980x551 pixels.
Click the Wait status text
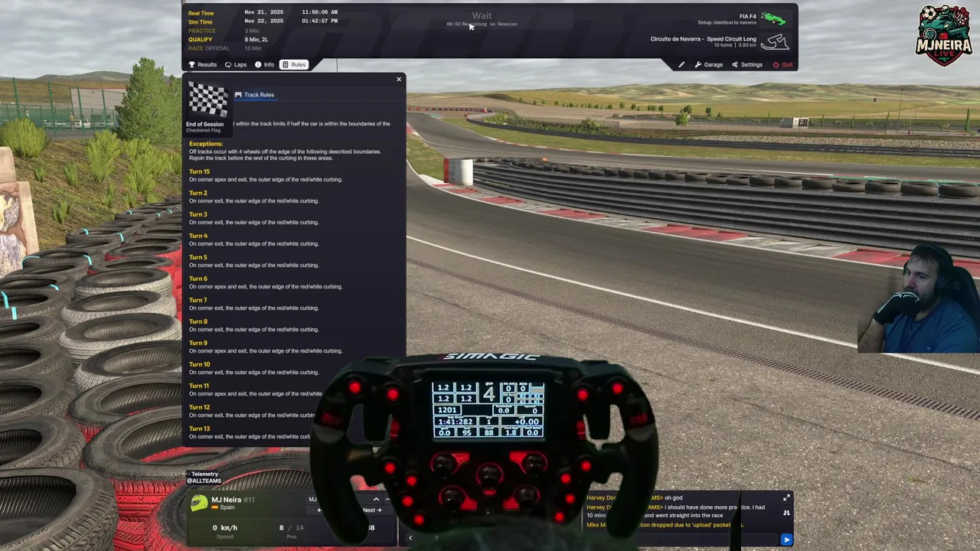[x=482, y=15]
